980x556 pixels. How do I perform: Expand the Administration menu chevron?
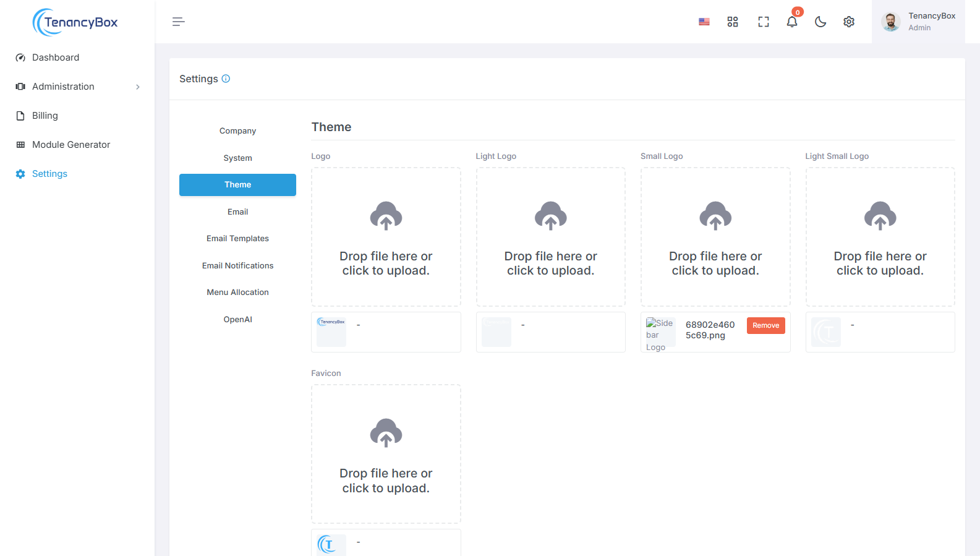point(138,87)
